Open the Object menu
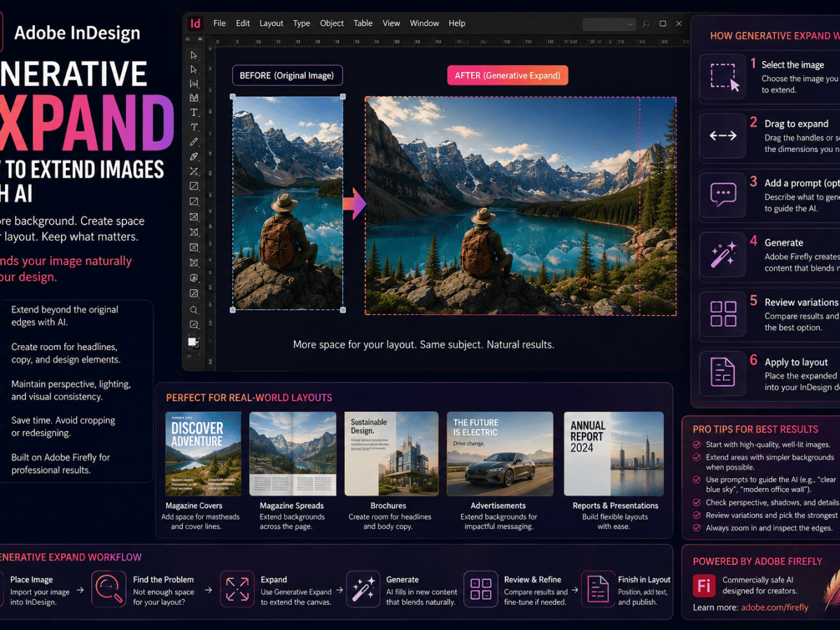 [x=332, y=23]
